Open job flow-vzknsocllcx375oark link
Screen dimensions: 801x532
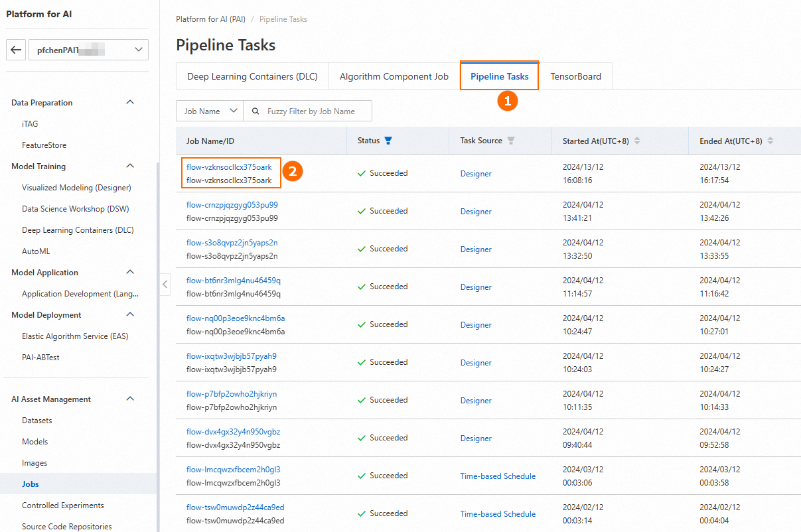(229, 167)
